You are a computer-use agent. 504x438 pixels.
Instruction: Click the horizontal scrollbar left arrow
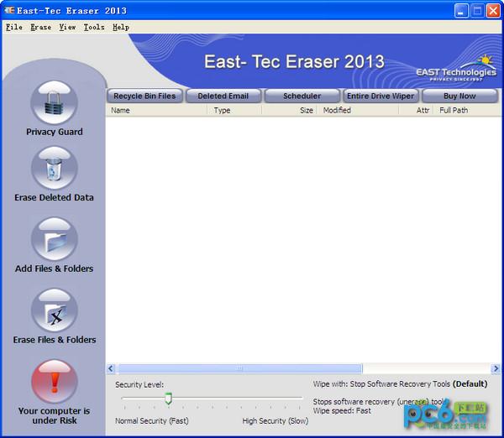(111, 368)
